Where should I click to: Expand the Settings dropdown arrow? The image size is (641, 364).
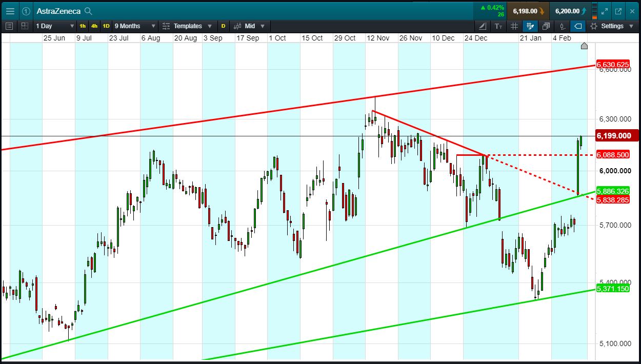pyautogui.click(x=631, y=26)
